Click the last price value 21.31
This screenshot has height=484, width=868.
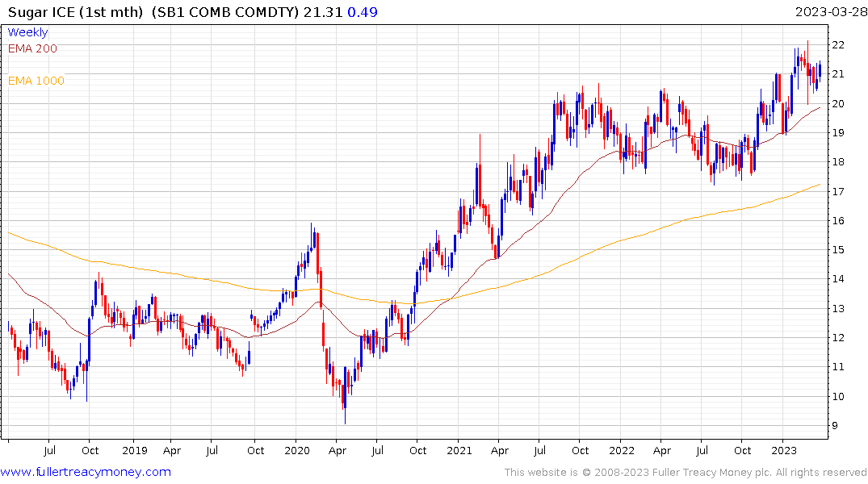click(323, 12)
